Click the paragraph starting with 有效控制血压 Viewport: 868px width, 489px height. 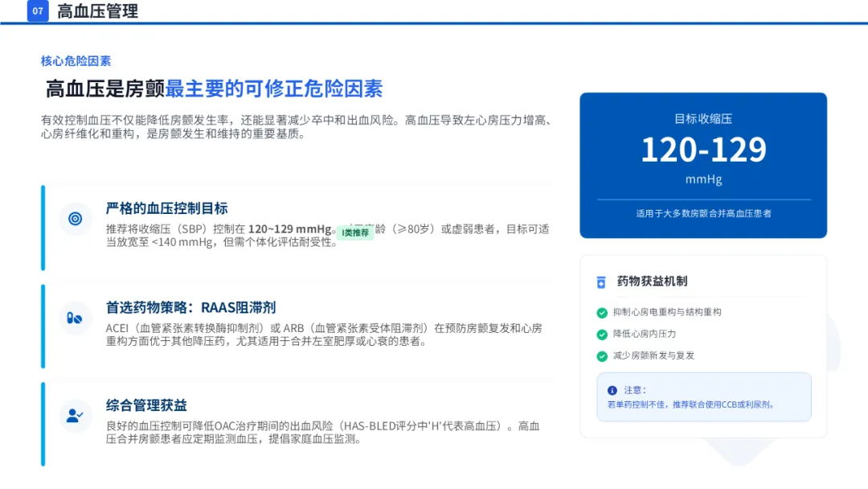pos(297,127)
